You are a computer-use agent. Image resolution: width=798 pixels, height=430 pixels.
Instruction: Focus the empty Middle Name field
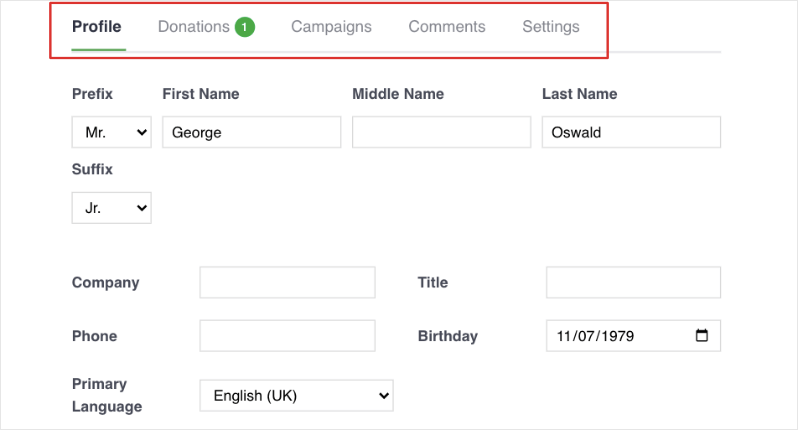click(441, 132)
